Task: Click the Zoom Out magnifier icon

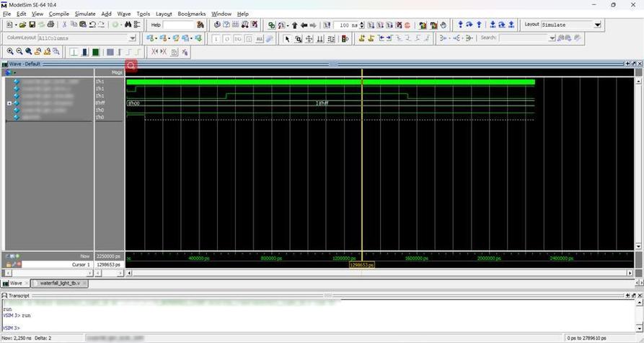Action: coord(19,52)
